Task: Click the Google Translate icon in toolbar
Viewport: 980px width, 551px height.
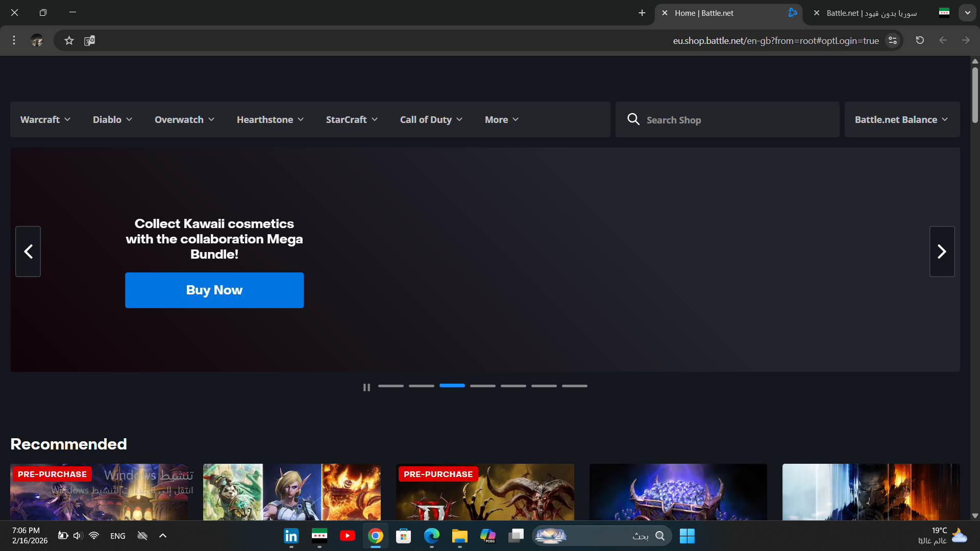Action: tap(90, 41)
